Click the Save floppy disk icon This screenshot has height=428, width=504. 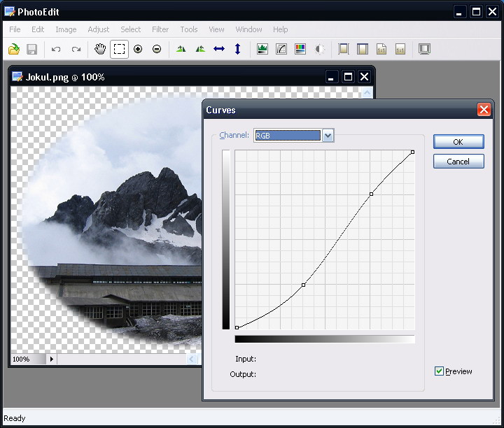(31, 49)
